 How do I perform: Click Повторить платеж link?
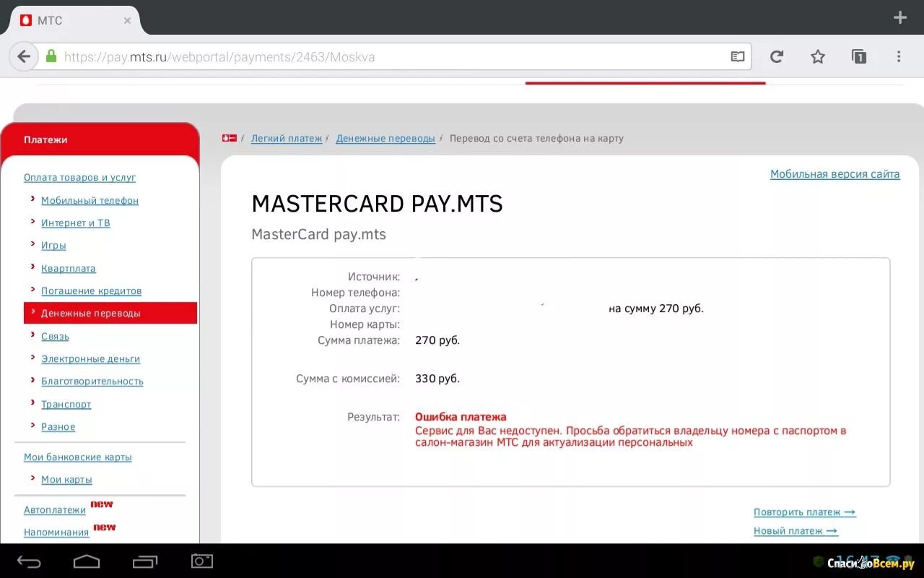[x=805, y=512]
